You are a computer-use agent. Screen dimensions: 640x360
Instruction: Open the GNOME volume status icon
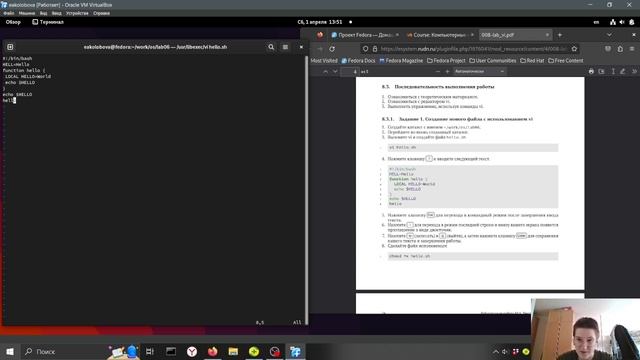(x=622, y=22)
